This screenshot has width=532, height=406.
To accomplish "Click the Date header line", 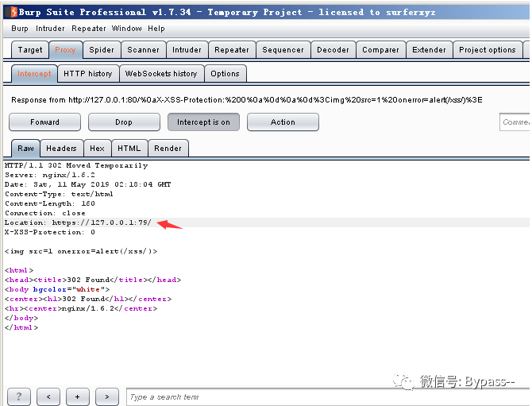I will pos(88,184).
